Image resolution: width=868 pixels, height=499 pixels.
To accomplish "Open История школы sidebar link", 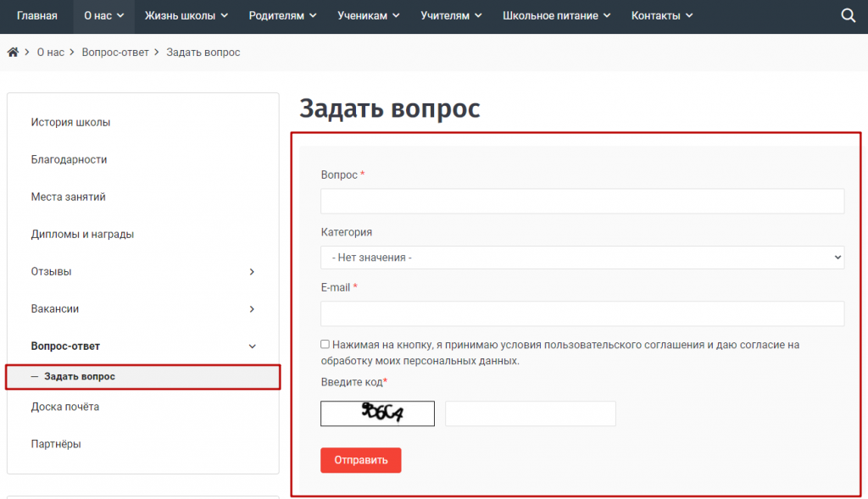I will click(x=71, y=122).
